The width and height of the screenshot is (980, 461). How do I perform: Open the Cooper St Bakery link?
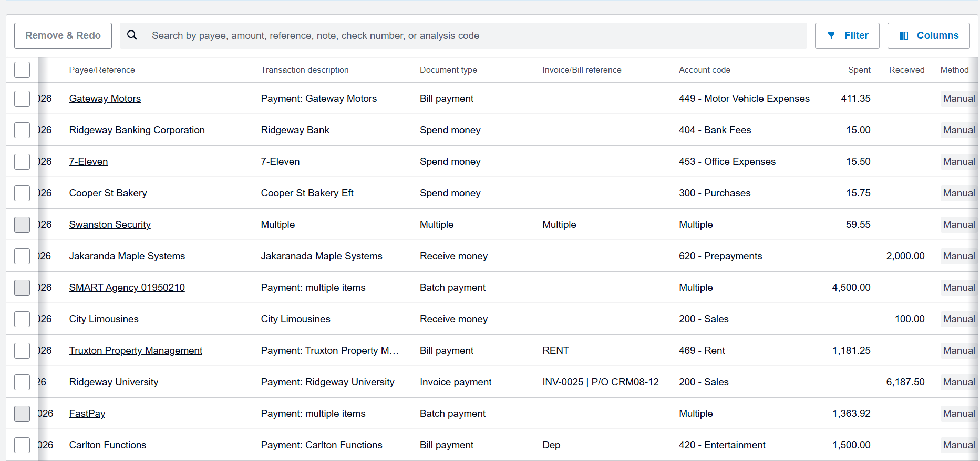[x=108, y=193]
